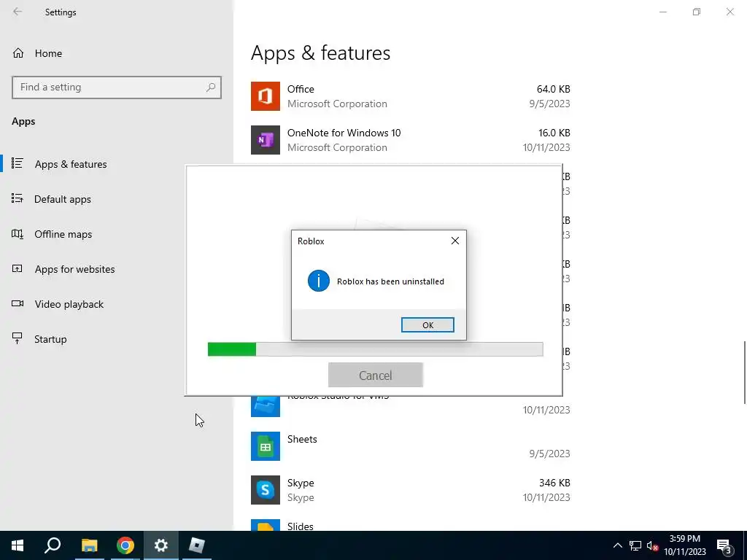The height and width of the screenshot is (560, 747).
Task: Open Video playback settings page
Action: 69,304
